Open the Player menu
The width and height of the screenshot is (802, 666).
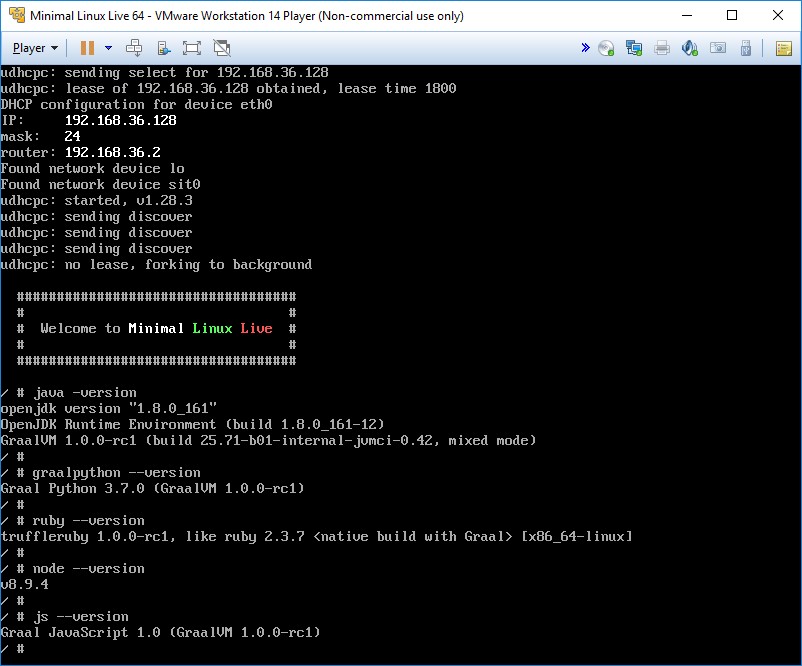pos(30,47)
